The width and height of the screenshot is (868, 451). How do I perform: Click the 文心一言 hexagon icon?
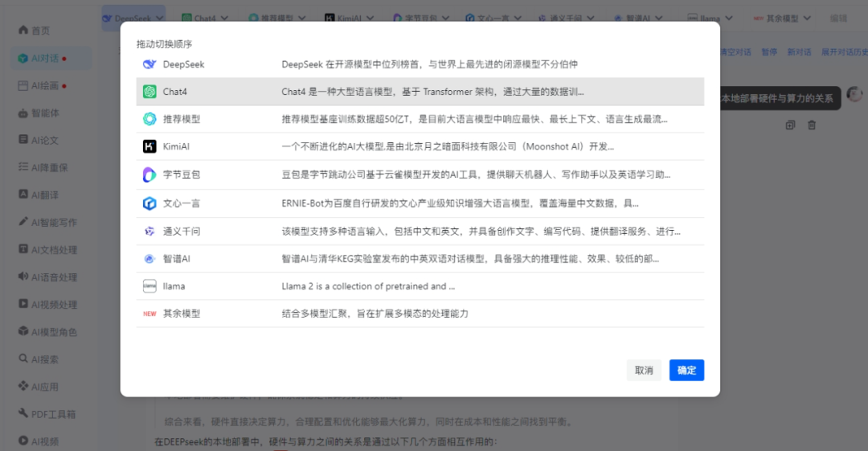149,203
